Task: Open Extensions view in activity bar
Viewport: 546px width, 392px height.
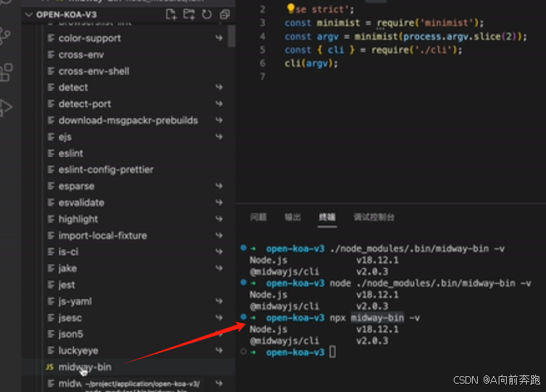Action: [6, 72]
